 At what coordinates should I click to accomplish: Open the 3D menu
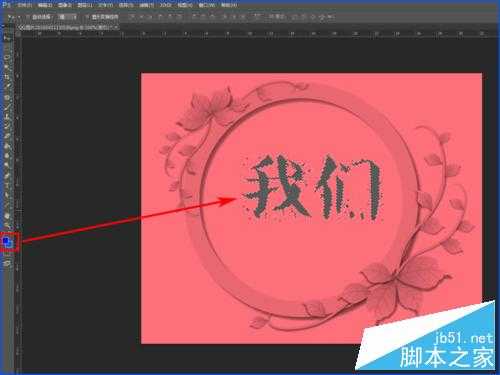(x=165, y=5)
